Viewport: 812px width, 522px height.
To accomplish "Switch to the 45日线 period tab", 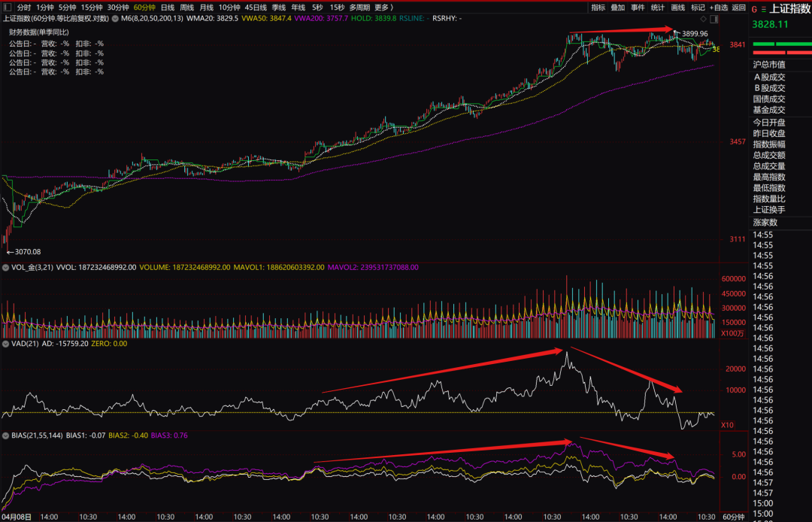I will pyautogui.click(x=256, y=8).
